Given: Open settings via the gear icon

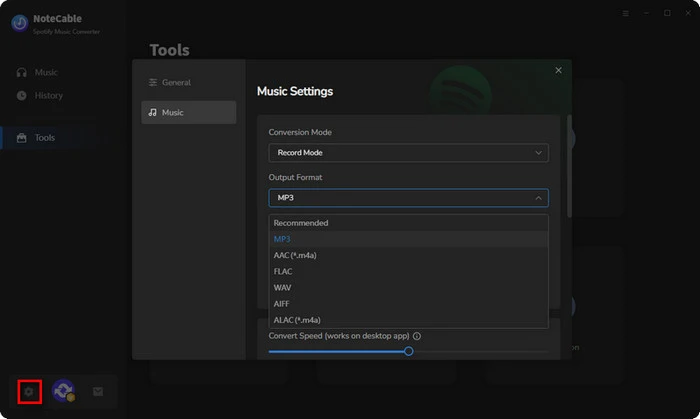Looking at the screenshot, I should pyautogui.click(x=29, y=392).
